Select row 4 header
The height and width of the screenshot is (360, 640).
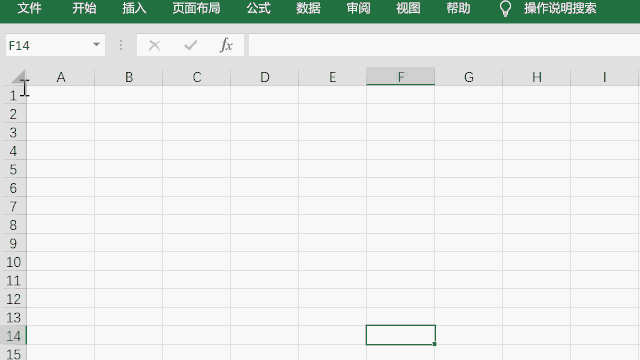13,151
